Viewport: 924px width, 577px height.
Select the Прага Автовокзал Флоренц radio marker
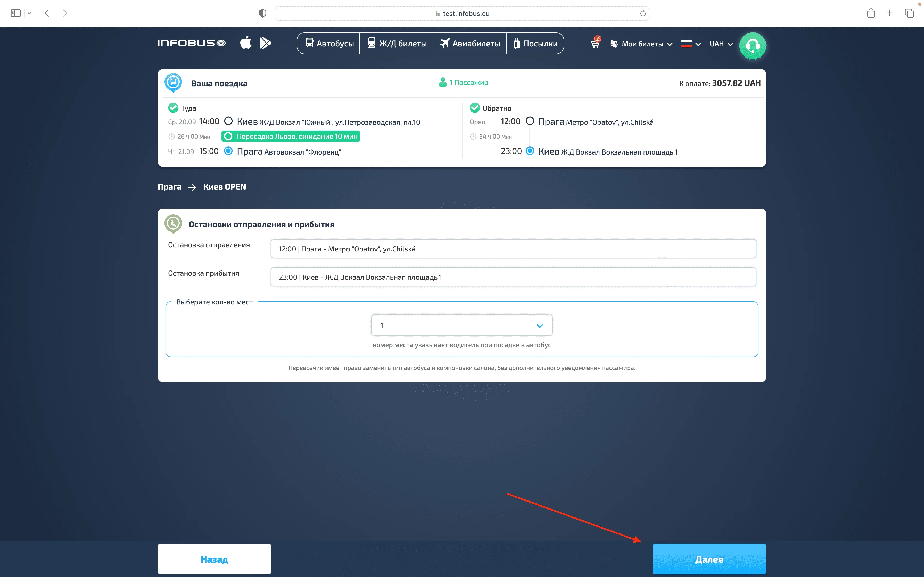point(228,151)
